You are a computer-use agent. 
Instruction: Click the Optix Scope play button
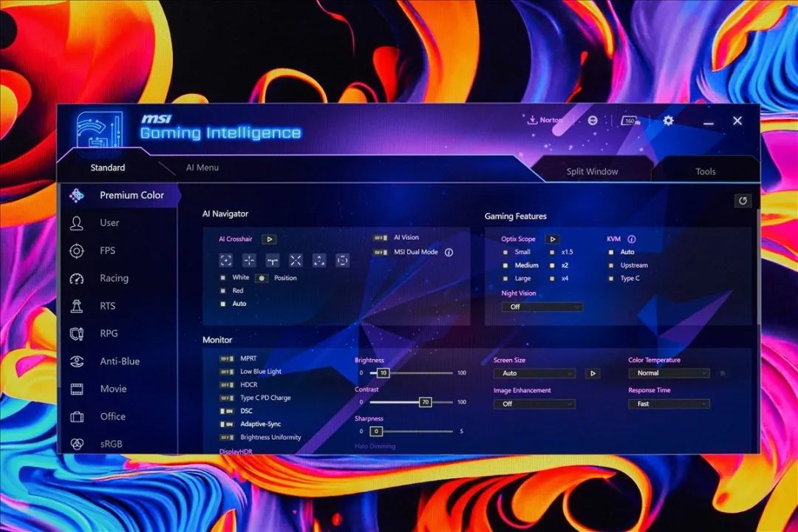coord(552,239)
